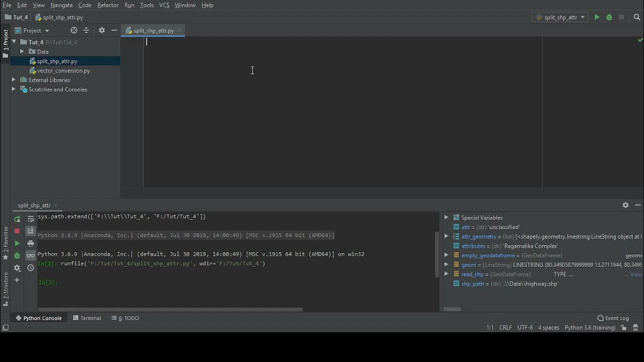Open Project panel settings gear
The height and width of the screenshot is (362, 644).
pyautogui.click(x=102, y=30)
